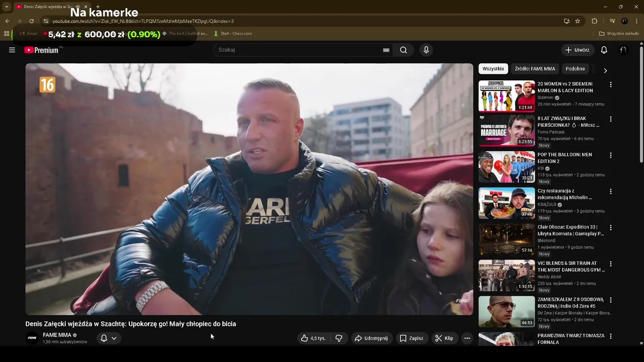This screenshot has height=362, width=644.
Task: Click the tab audio speaker icon
Action: (77, 7)
